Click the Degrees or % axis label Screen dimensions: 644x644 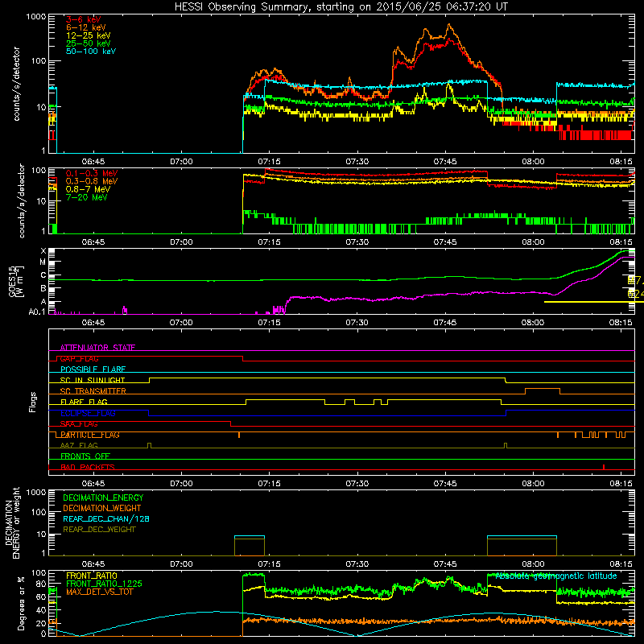coord(22,604)
